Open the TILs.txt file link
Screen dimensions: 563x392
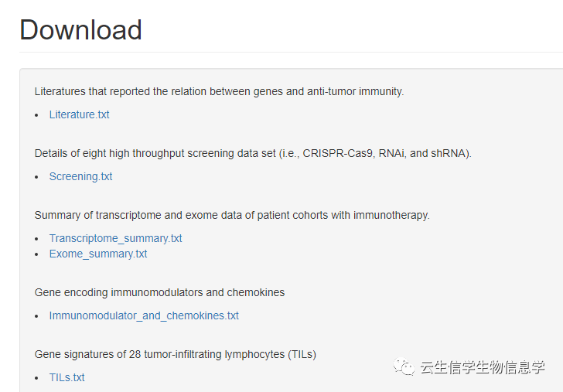(67, 377)
